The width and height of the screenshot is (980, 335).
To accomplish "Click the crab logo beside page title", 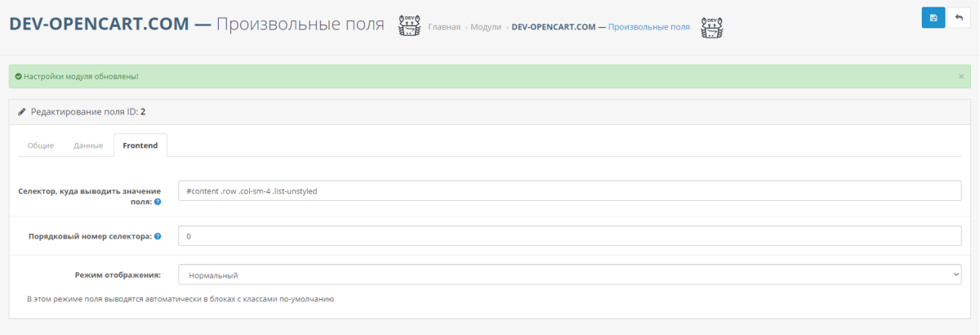I will [x=409, y=26].
